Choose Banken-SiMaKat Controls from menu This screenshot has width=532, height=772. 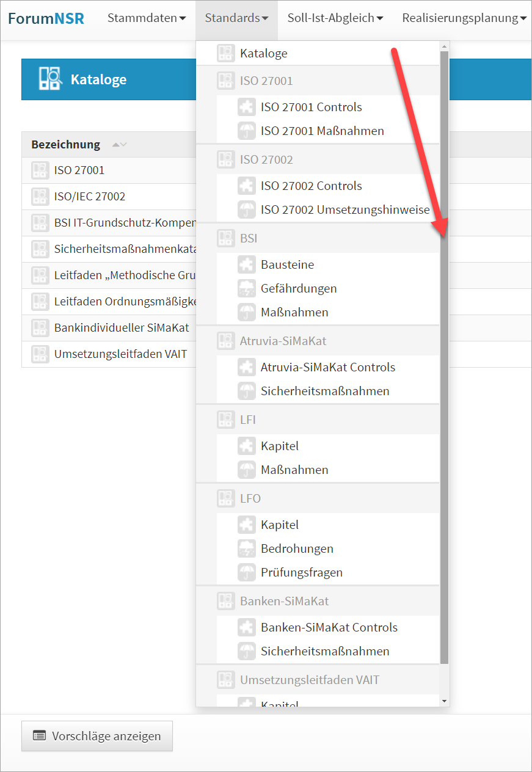(x=329, y=627)
